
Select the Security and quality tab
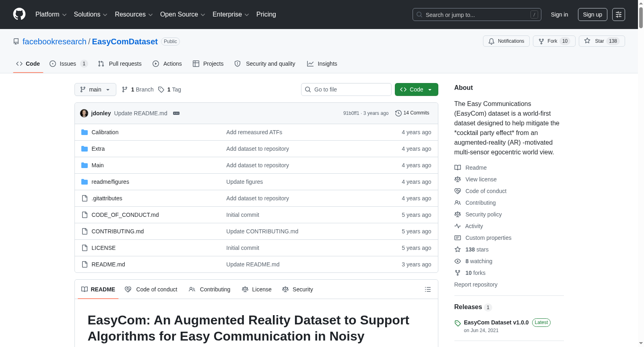point(265,64)
